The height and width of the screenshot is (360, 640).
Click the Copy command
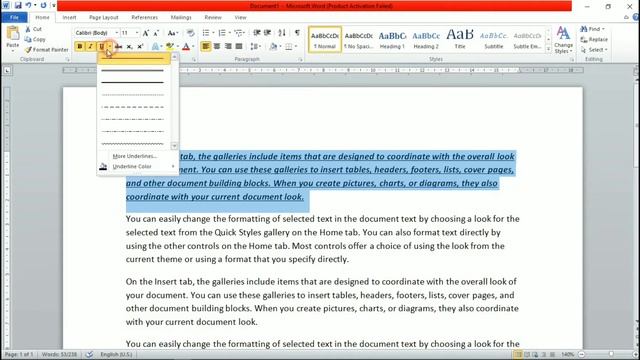pyautogui.click(x=35, y=39)
